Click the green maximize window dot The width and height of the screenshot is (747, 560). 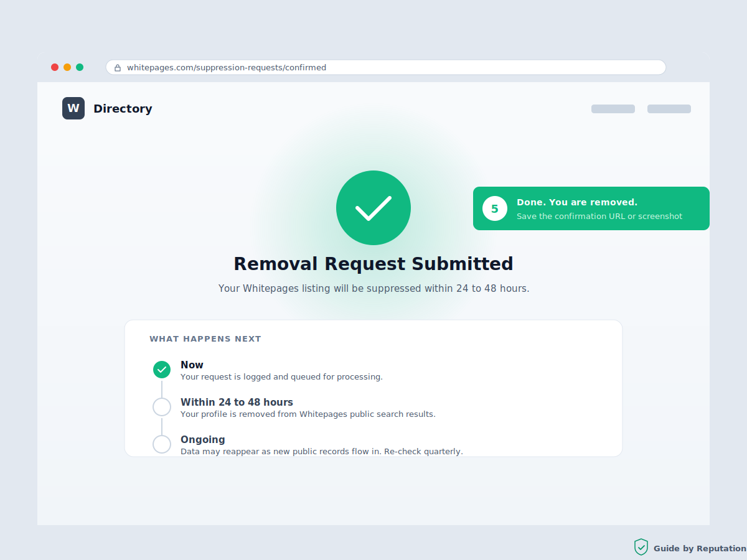coord(80,67)
